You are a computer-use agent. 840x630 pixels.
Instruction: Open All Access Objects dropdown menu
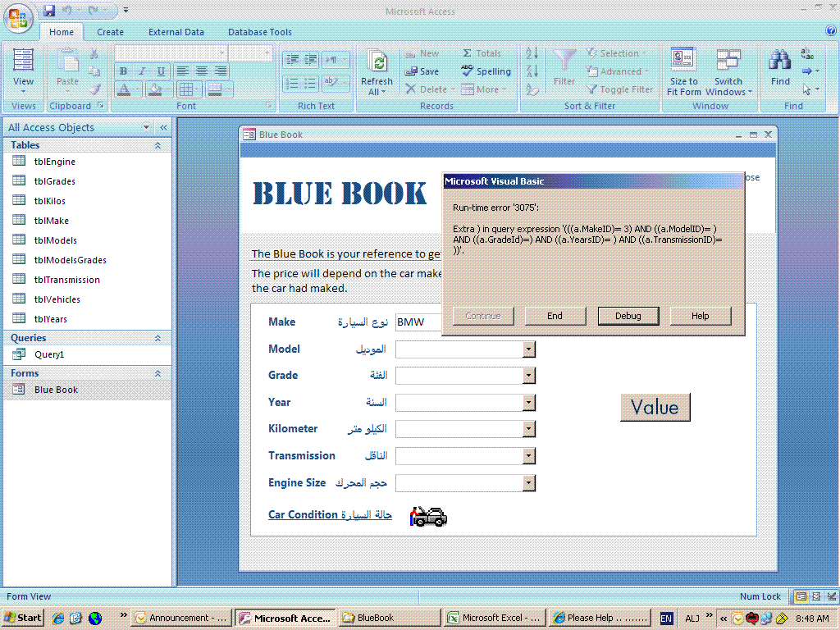(x=146, y=127)
